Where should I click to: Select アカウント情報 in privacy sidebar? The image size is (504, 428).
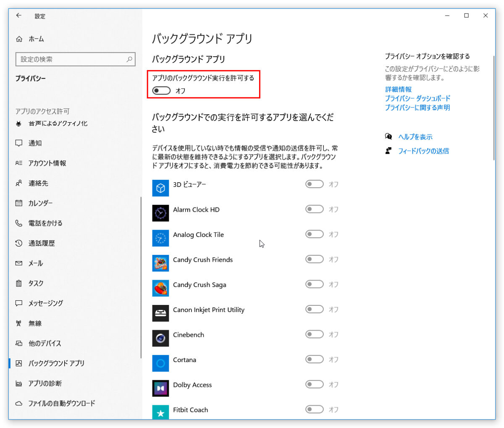tap(76, 163)
